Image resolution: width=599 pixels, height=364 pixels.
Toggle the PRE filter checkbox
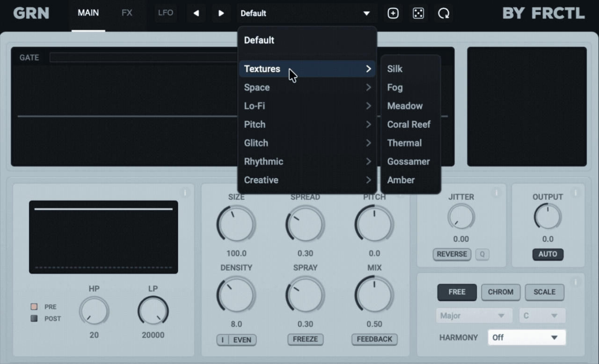[x=34, y=307]
